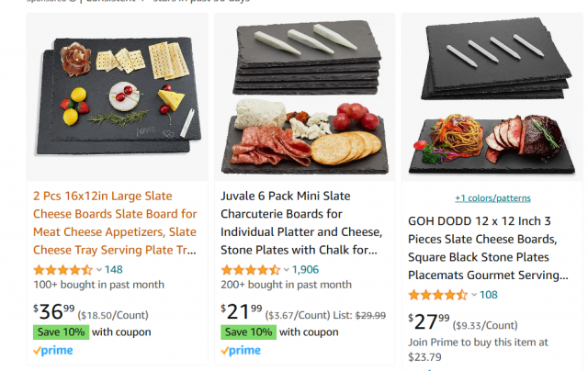Viewport: 588px width, 371px height.
Task: Open the 148 reviews count link
Action: [114, 269]
